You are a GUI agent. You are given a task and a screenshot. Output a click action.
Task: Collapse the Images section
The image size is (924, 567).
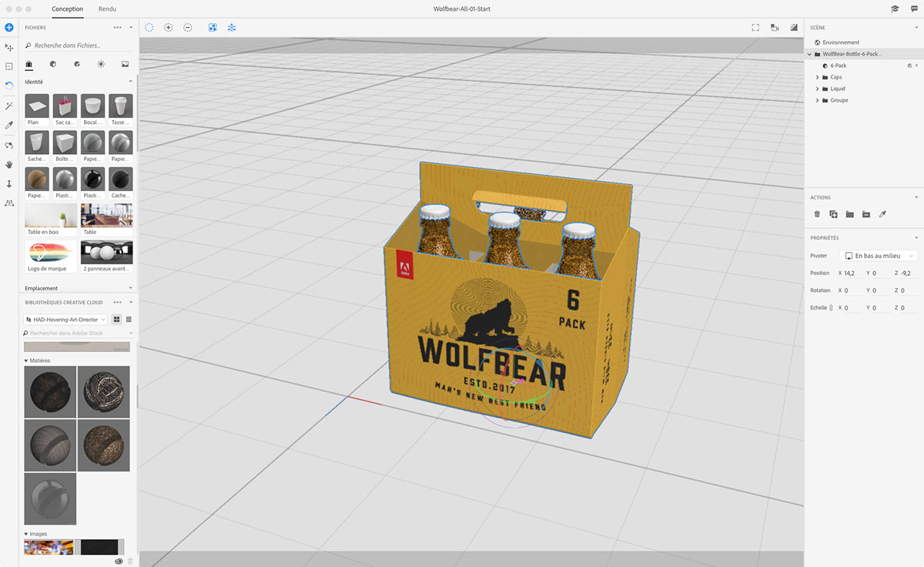[x=27, y=534]
